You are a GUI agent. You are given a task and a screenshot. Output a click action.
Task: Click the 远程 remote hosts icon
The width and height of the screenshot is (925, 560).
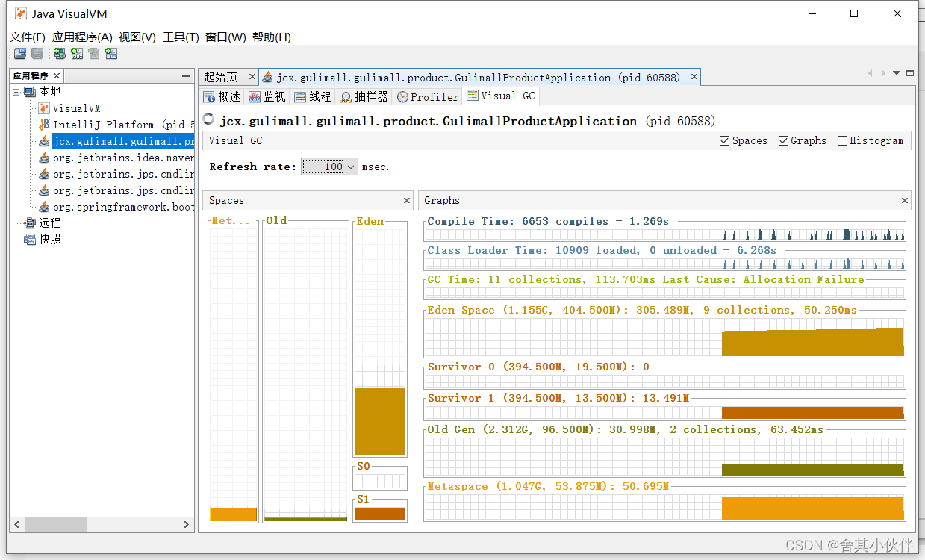[30, 223]
